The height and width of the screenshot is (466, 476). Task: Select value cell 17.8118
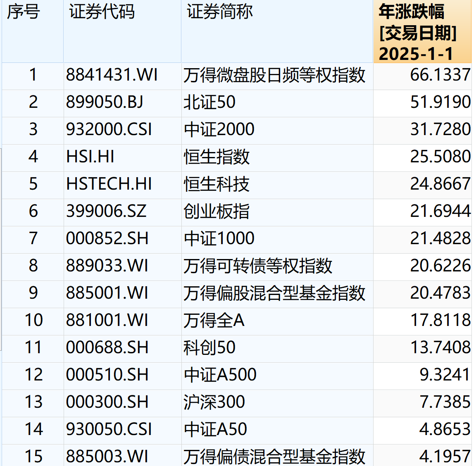(422, 321)
